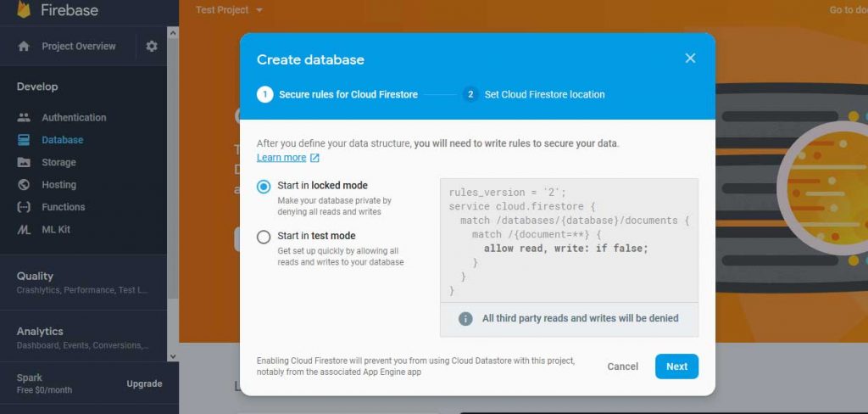Select Start in locked mode radio button
The height and width of the screenshot is (414, 868).
[264, 187]
